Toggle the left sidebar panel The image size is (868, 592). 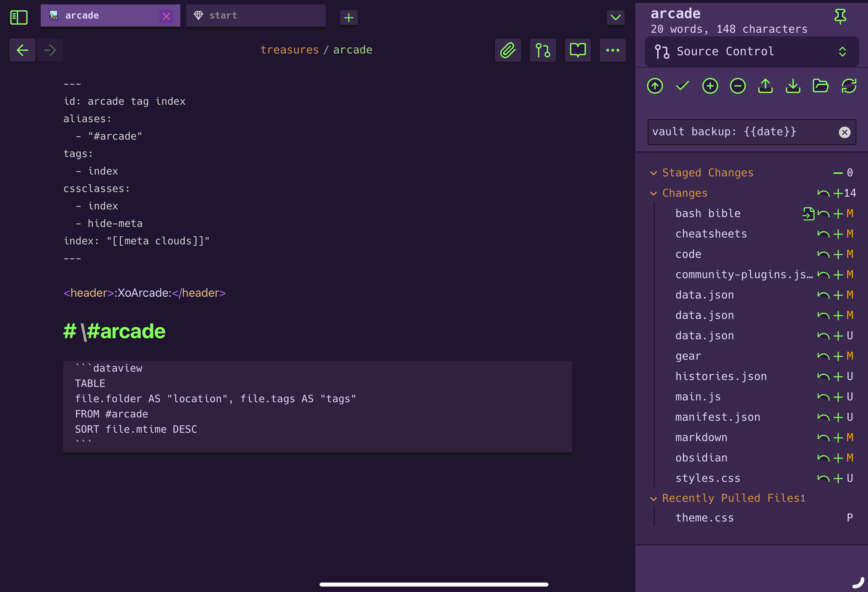pos(19,17)
